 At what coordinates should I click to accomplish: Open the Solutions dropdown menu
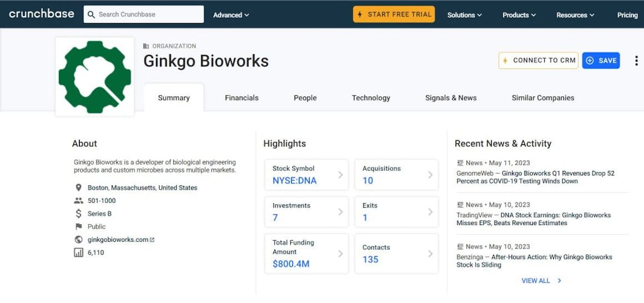coord(464,15)
